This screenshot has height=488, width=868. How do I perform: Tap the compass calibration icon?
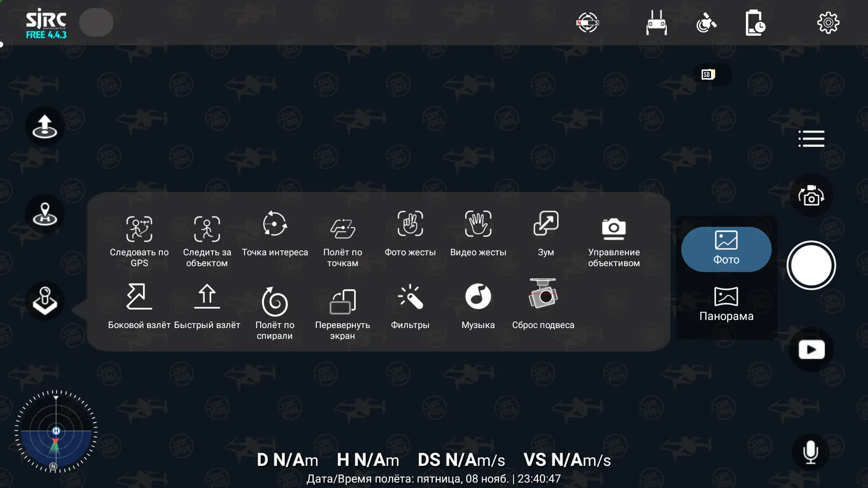click(x=588, y=23)
